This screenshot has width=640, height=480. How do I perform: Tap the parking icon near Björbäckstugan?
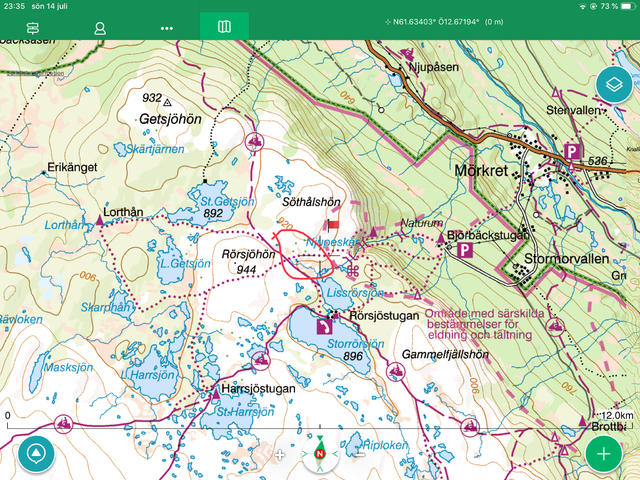click(465, 250)
